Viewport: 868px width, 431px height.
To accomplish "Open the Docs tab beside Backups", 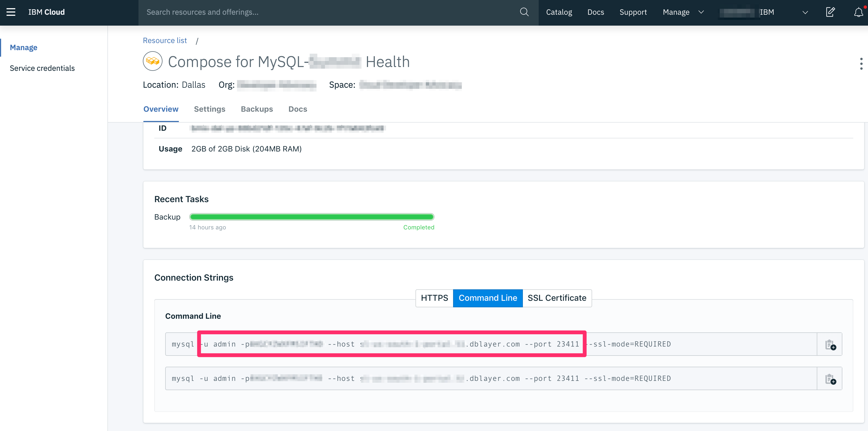I will 297,109.
